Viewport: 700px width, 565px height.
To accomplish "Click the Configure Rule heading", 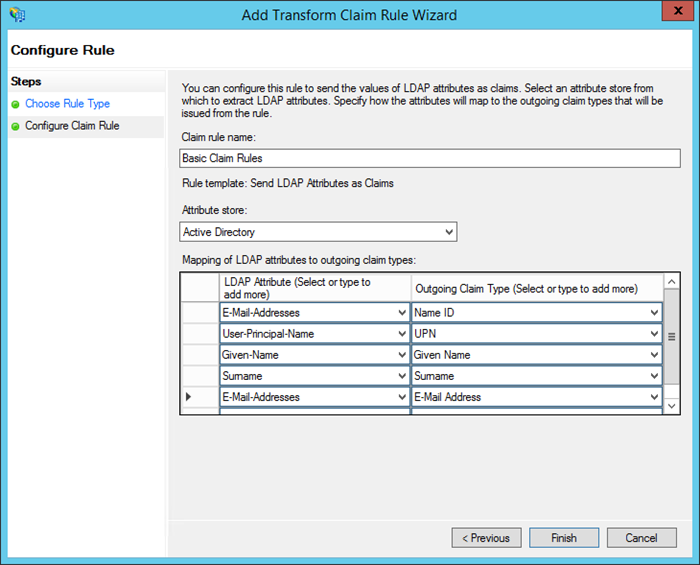I will [62, 50].
